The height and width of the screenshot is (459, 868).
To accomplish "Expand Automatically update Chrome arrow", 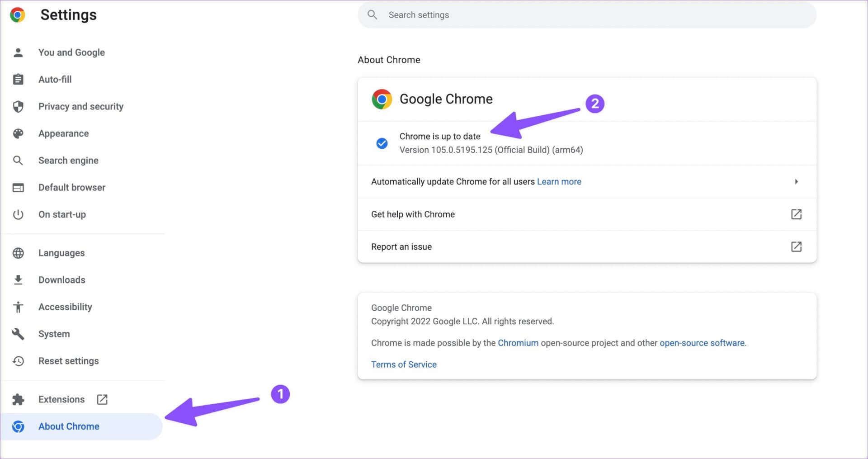I will click(x=796, y=182).
